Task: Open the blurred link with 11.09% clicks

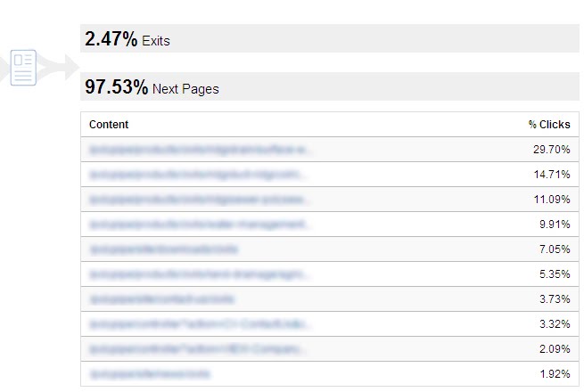Action: pos(200,200)
